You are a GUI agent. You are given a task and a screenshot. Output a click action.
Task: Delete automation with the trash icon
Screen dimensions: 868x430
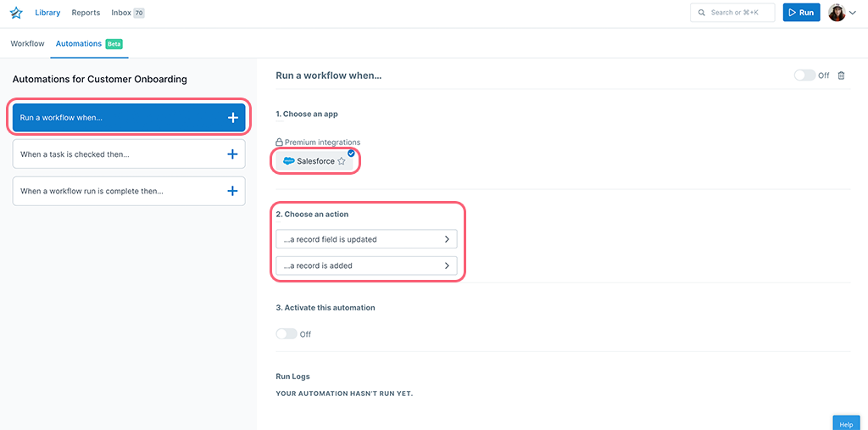click(841, 75)
